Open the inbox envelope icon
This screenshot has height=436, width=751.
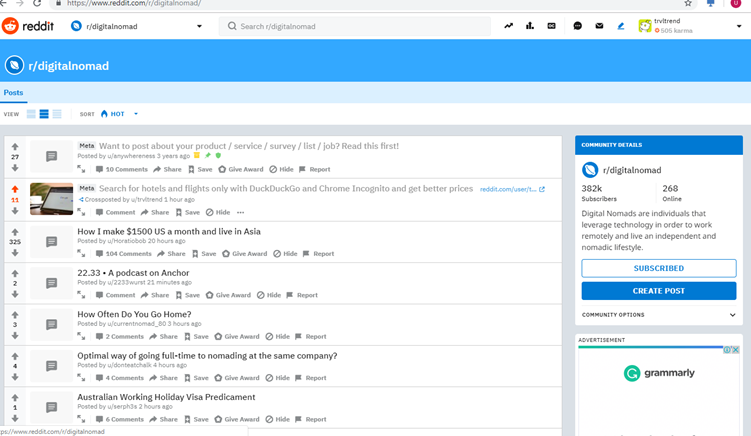pyautogui.click(x=599, y=26)
